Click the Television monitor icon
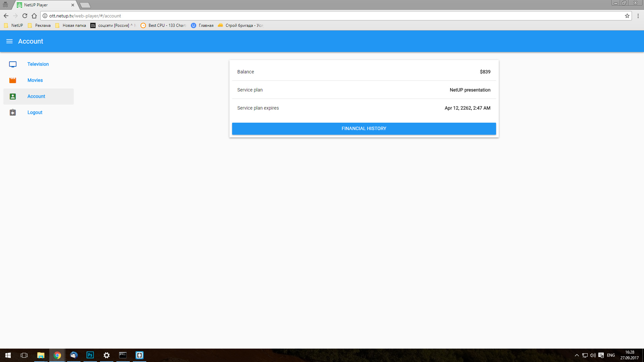Screen dimensions: 644x362 point(13,64)
